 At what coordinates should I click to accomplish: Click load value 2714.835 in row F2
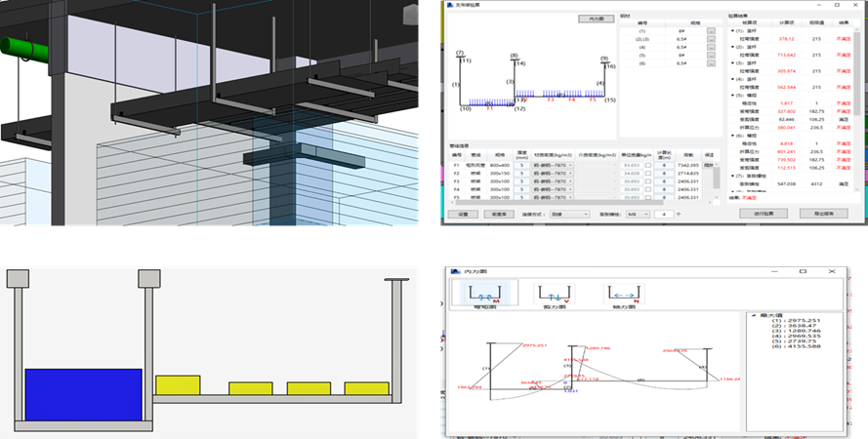coord(688,174)
